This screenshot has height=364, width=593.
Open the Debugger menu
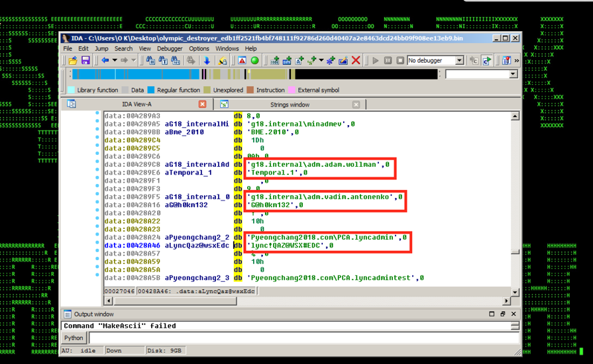click(170, 48)
